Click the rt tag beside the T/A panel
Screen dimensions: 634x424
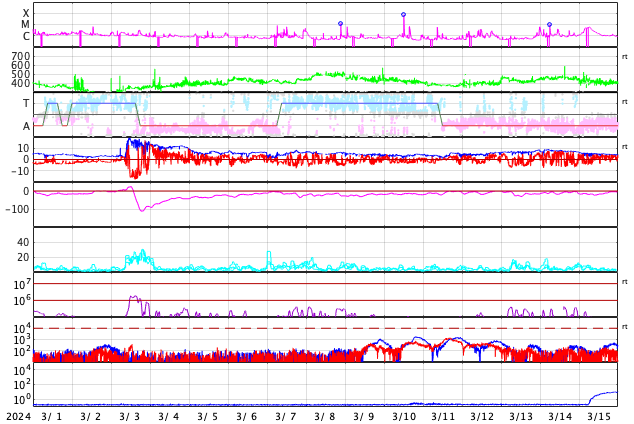(624, 102)
